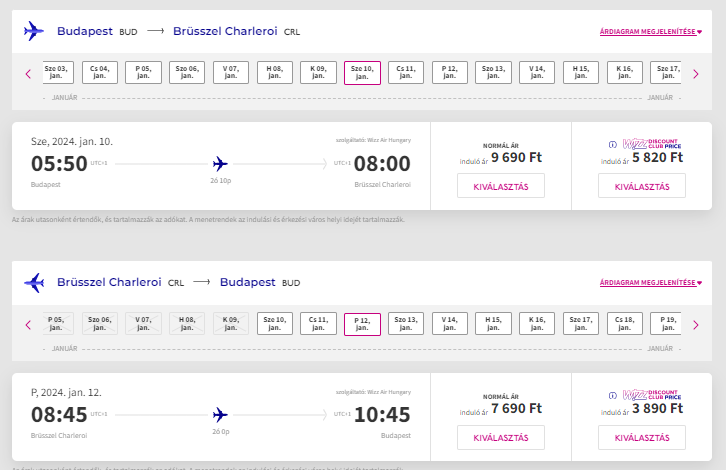
Task: Select outbound date K 09, jan.
Action: pos(318,73)
